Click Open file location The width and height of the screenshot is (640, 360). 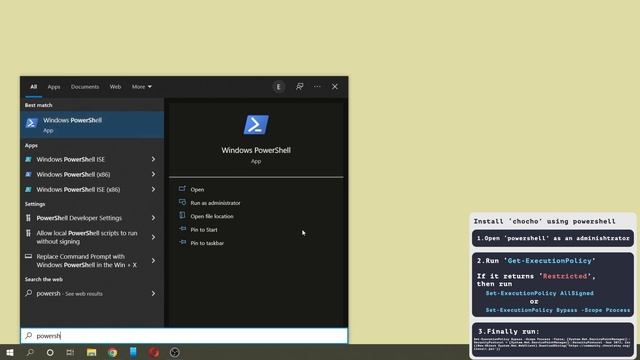tap(212, 216)
